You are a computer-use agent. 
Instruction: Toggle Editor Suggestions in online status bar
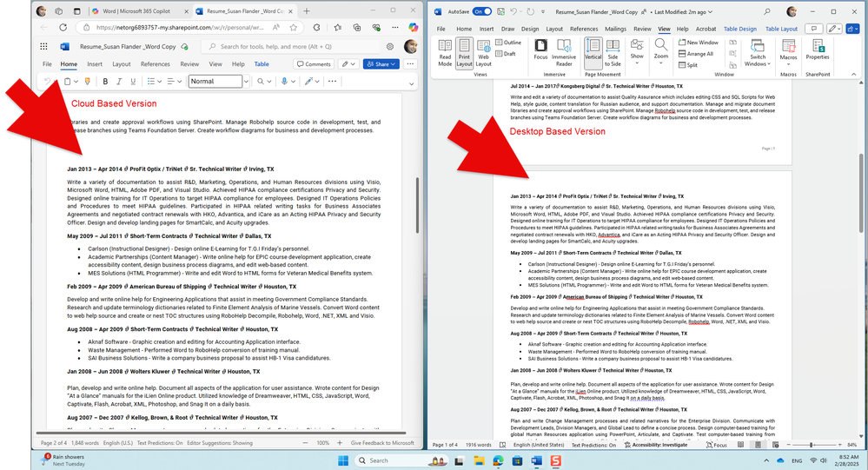[220, 443]
